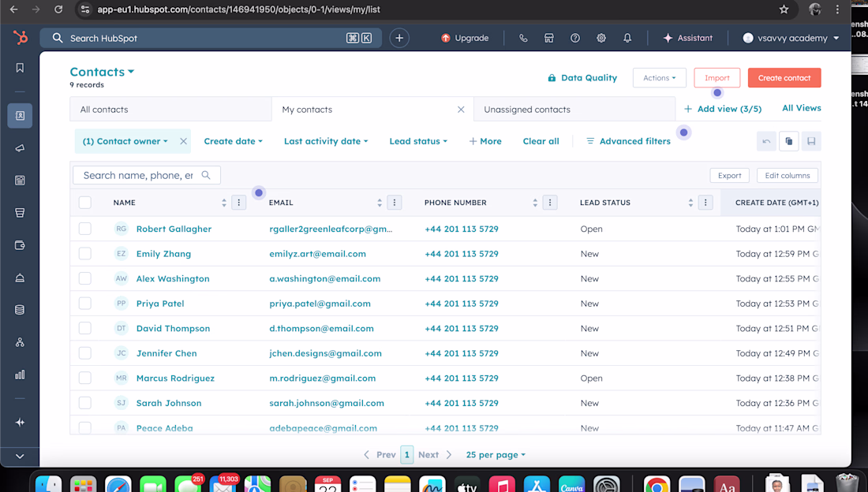Open All Views link
The width and height of the screenshot is (868, 492).
click(x=801, y=108)
